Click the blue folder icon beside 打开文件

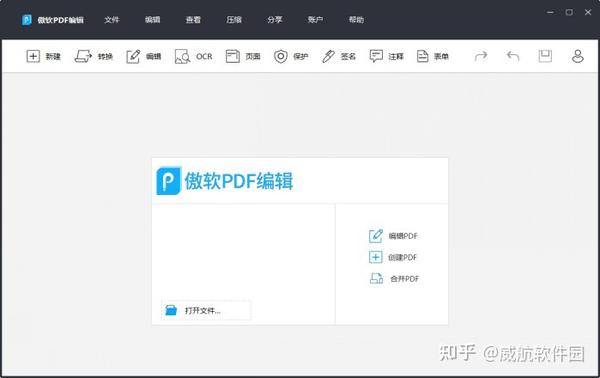171,310
